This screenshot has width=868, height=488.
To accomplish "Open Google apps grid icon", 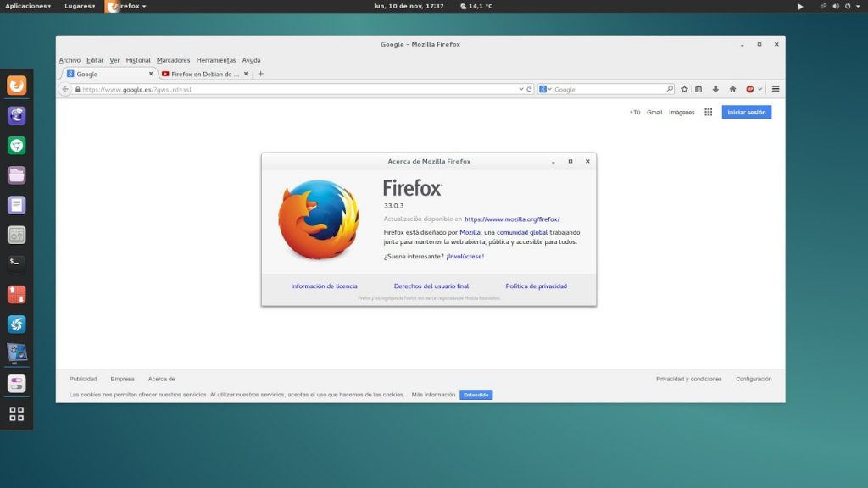I will click(708, 112).
